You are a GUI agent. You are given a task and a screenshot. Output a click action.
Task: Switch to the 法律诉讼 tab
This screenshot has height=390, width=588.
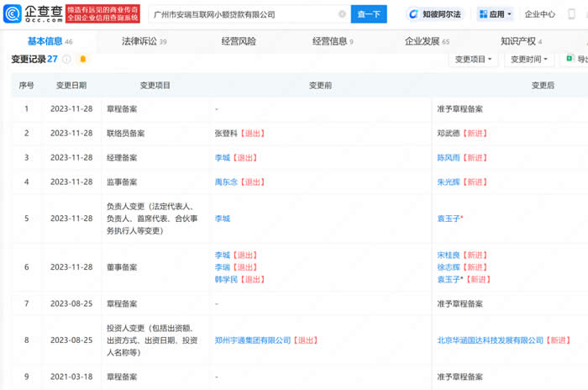(144, 41)
